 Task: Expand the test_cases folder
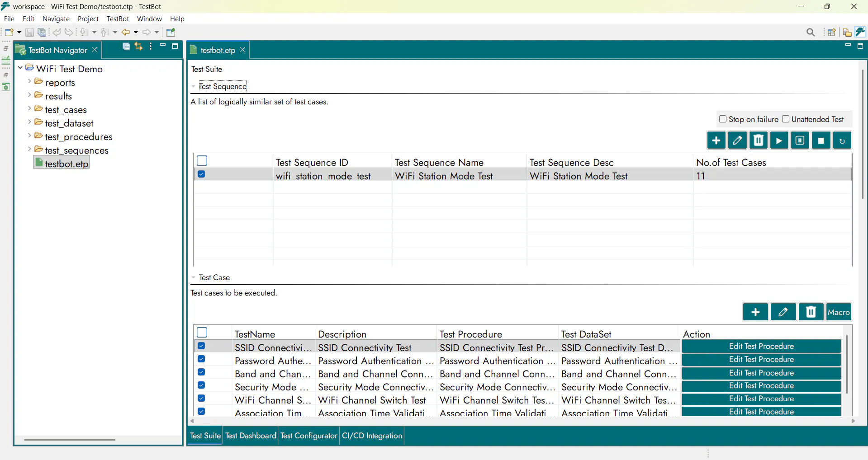click(29, 108)
